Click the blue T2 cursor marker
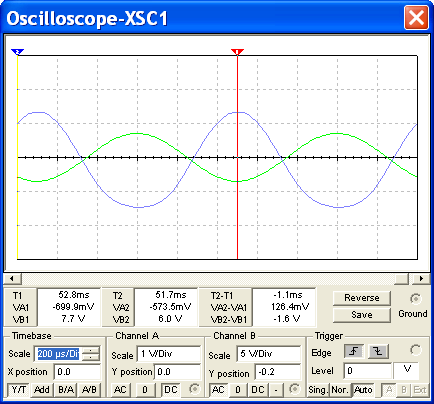 pos(17,52)
